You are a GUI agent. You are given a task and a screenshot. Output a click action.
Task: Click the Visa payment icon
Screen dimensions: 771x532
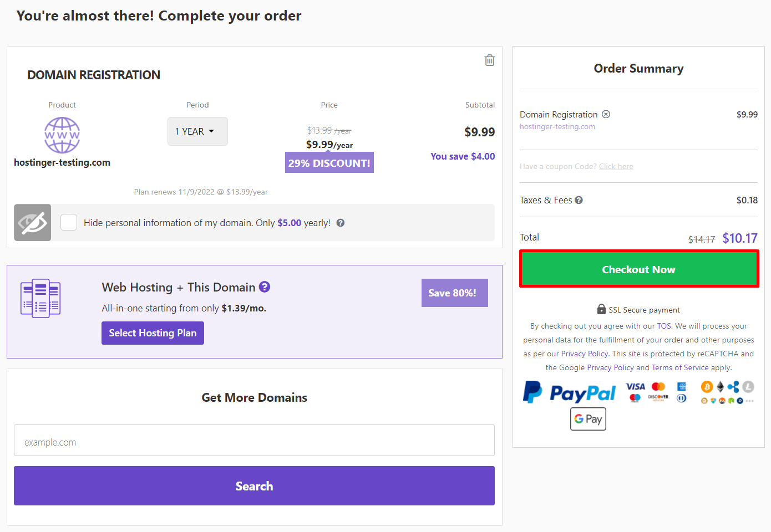pyautogui.click(x=635, y=387)
